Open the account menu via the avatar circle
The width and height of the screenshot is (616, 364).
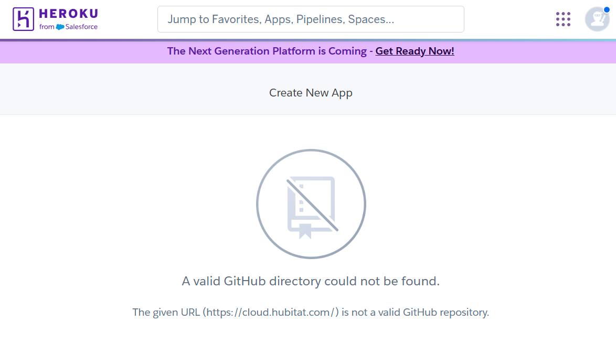coord(597,19)
